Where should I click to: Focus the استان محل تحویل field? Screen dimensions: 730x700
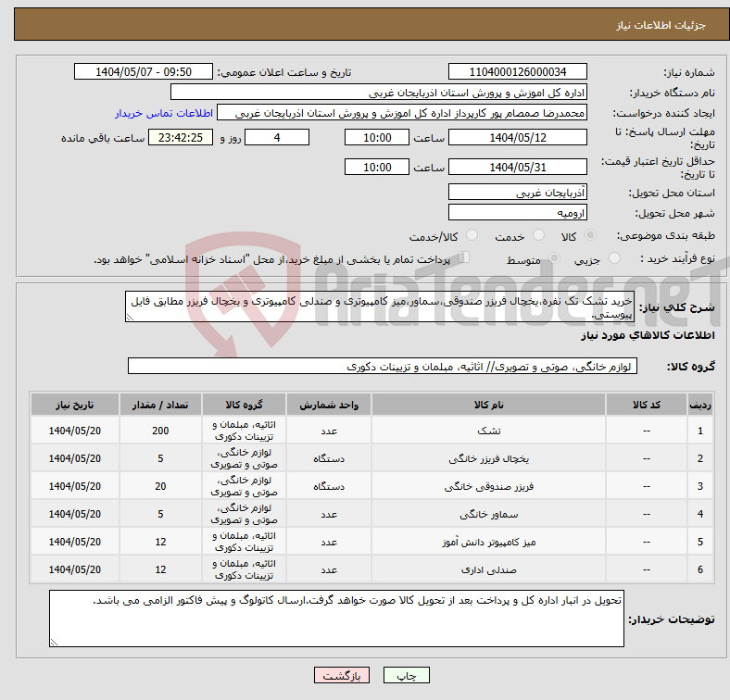[x=517, y=193]
